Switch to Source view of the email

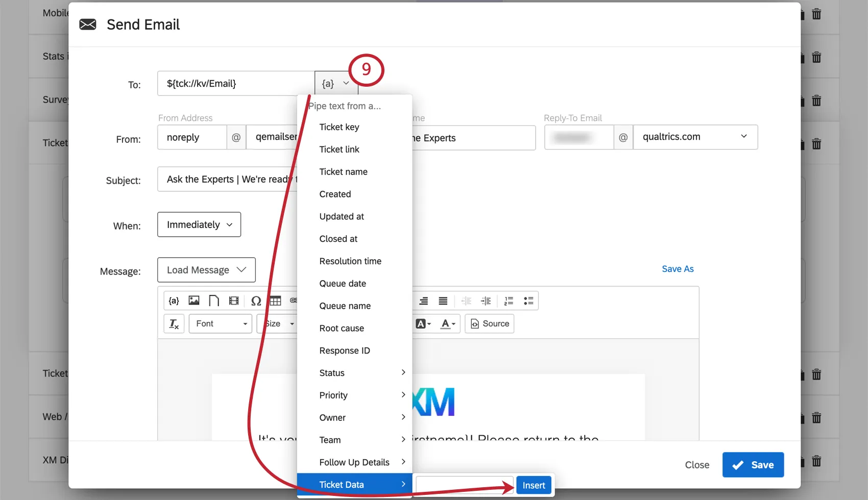[489, 323]
